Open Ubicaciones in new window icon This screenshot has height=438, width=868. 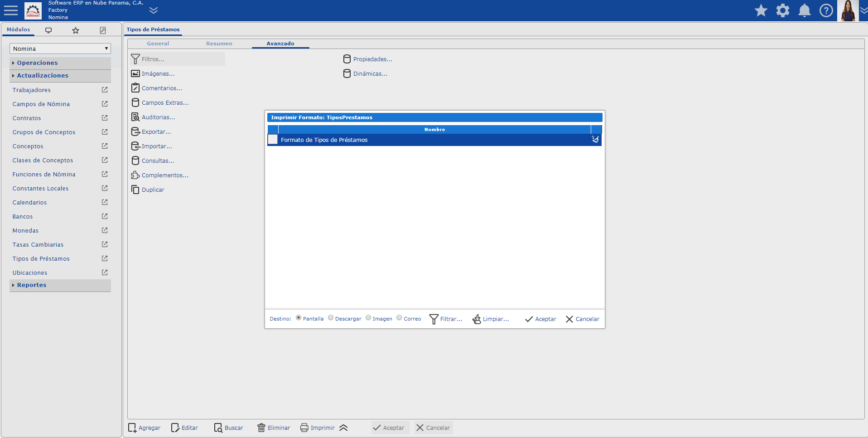[105, 273]
